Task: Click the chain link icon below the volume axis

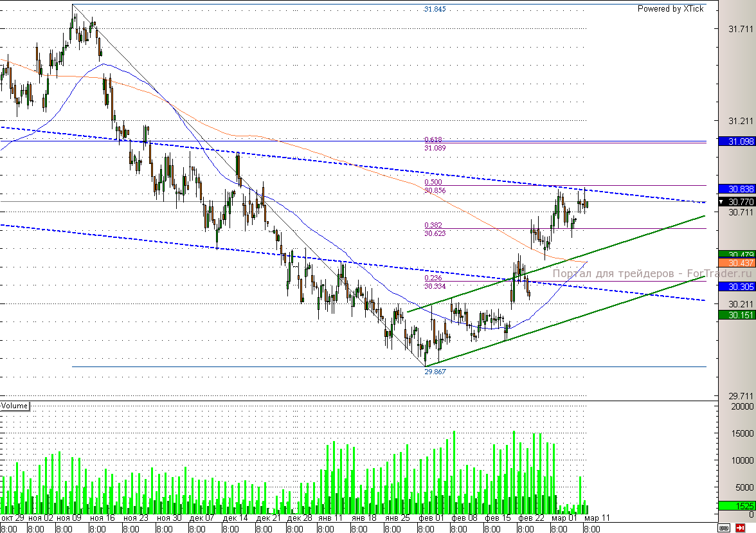Action: pyautogui.click(x=723, y=528)
